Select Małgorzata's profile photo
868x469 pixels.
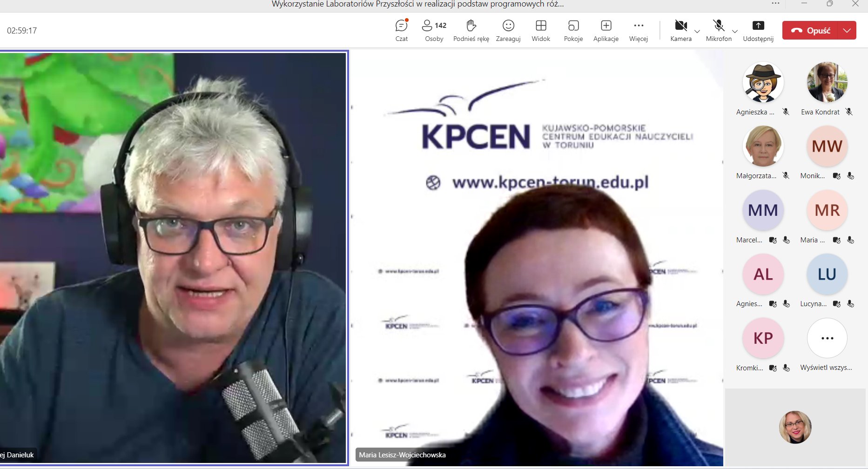point(763,146)
